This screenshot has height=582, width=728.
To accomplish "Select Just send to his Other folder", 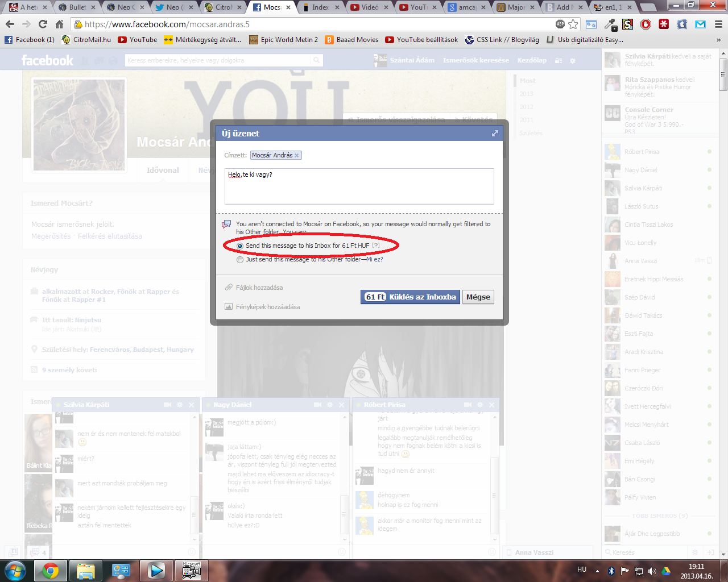I will [x=240, y=260].
